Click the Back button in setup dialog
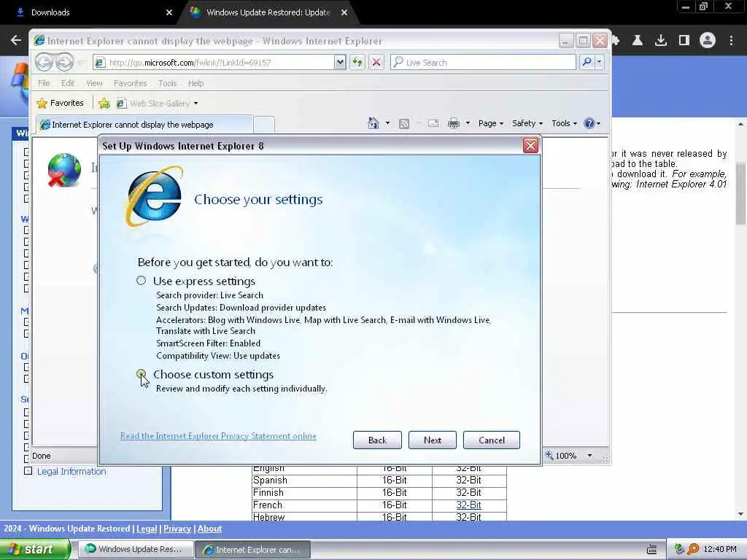 point(377,440)
